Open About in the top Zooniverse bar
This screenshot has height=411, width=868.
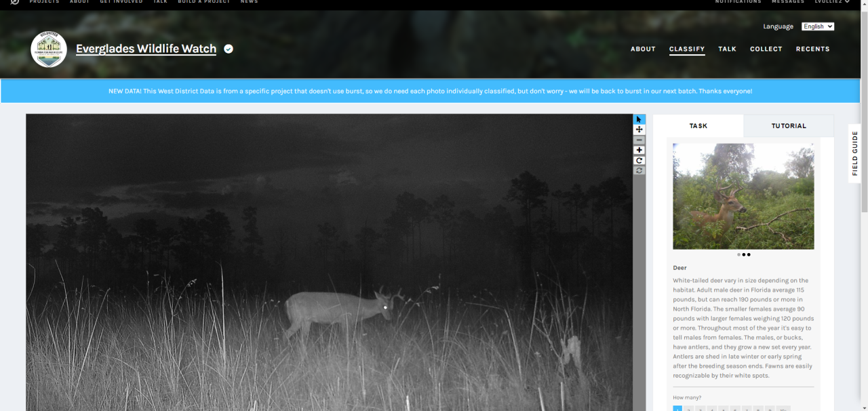[x=79, y=2]
